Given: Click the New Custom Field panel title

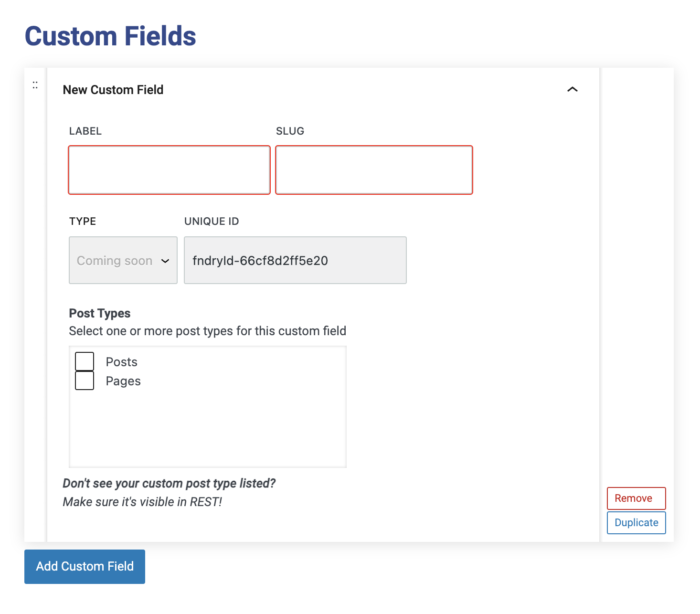Looking at the screenshot, I should 113,90.
